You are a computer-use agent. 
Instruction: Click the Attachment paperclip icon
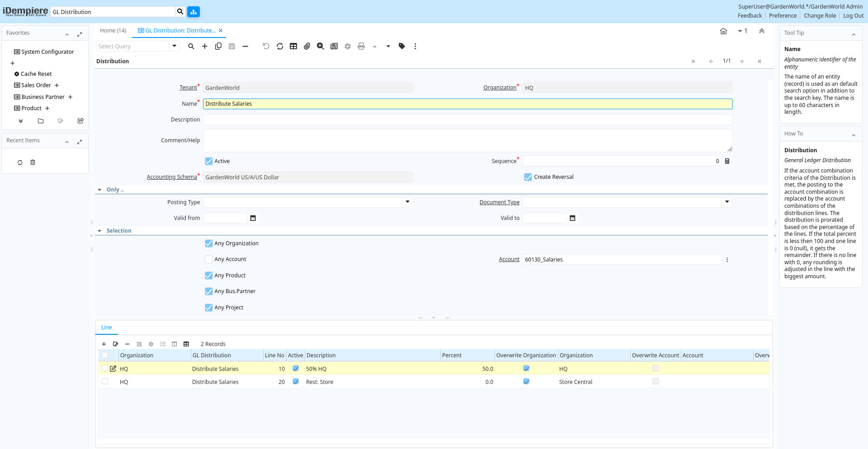[x=307, y=46]
